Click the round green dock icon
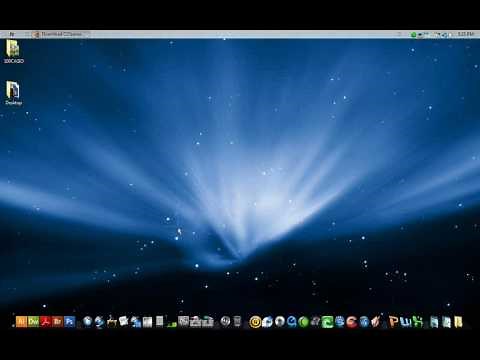This screenshot has width=480, height=360. click(x=304, y=322)
